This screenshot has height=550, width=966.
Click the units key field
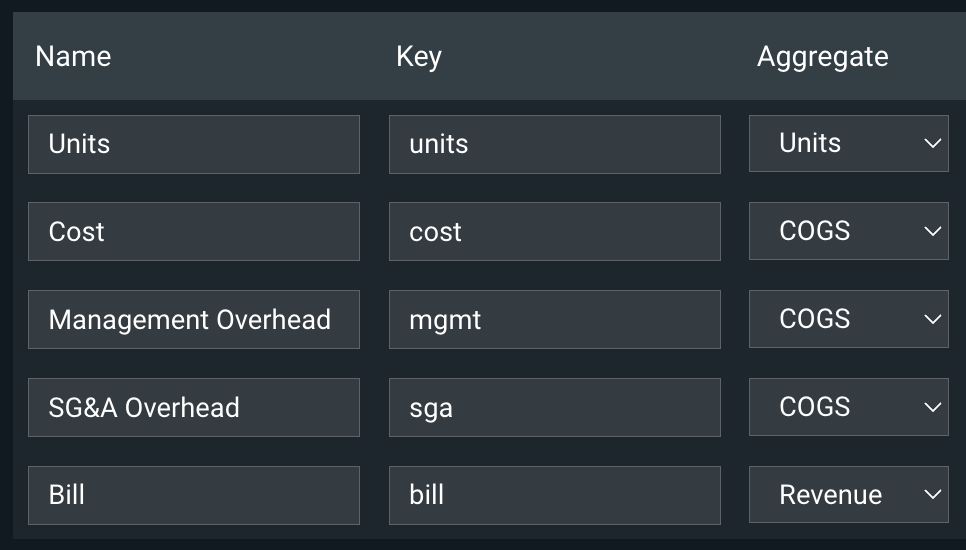[x=554, y=144]
